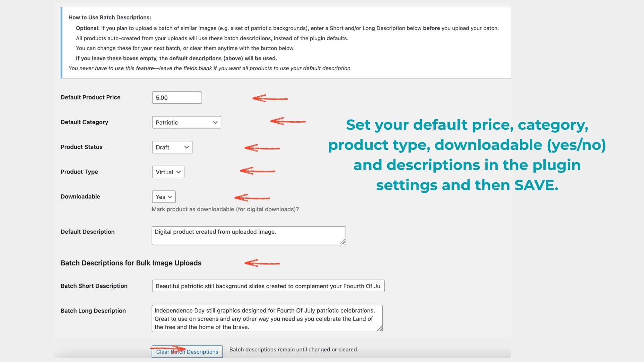Click the red arrow beside the Draft dropdown
The image size is (644, 362).
(262, 148)
